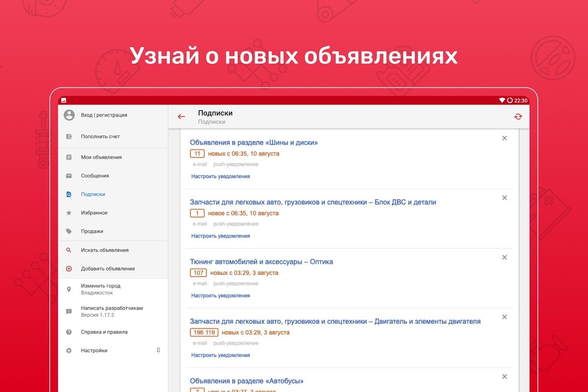Open Искать объявления search item
This screenshot has width=588, height=392.
(x=113, y=250)
